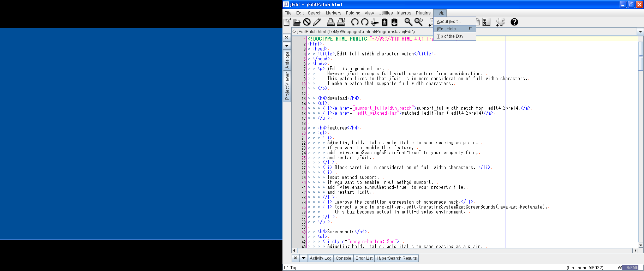Open the Folding menu
The width and height of the screenshot is (644, 271).
coord(353,13)
